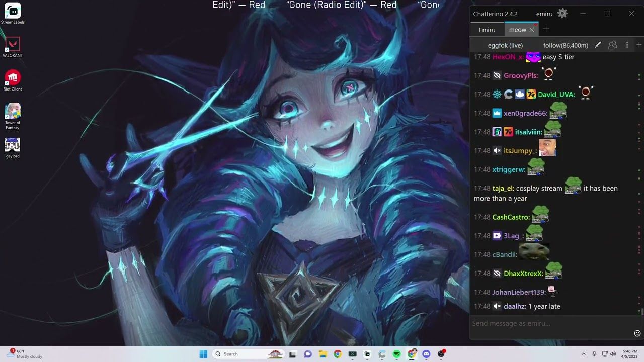Viewport: 644px width, 362px height.
Task: Switch to the Emiru tab
Action: tap(487, 30)
